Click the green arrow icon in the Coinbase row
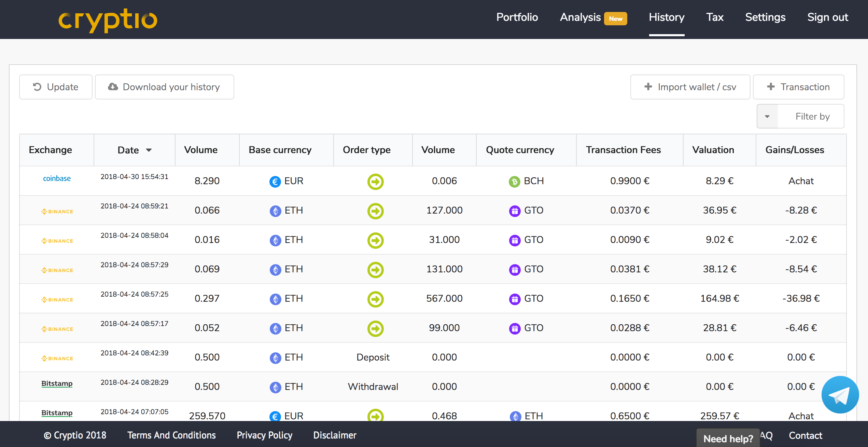868x447 pixels. (375, 181)
